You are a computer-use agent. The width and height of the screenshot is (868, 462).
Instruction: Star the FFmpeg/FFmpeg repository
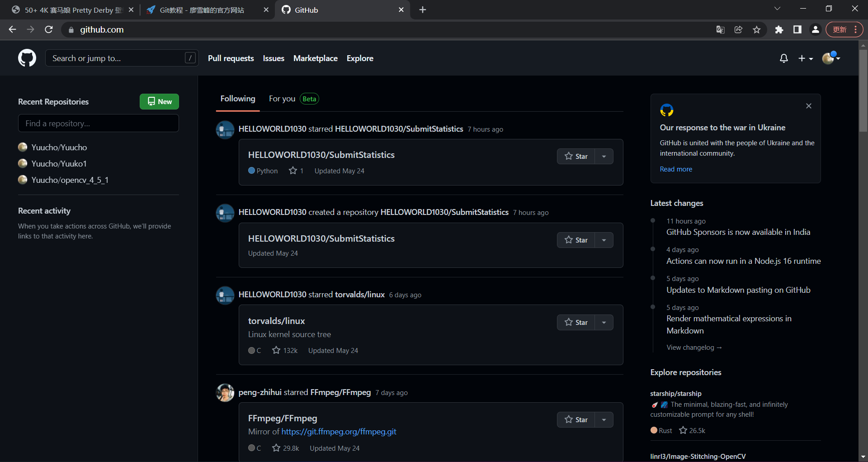tap(576, 419)
